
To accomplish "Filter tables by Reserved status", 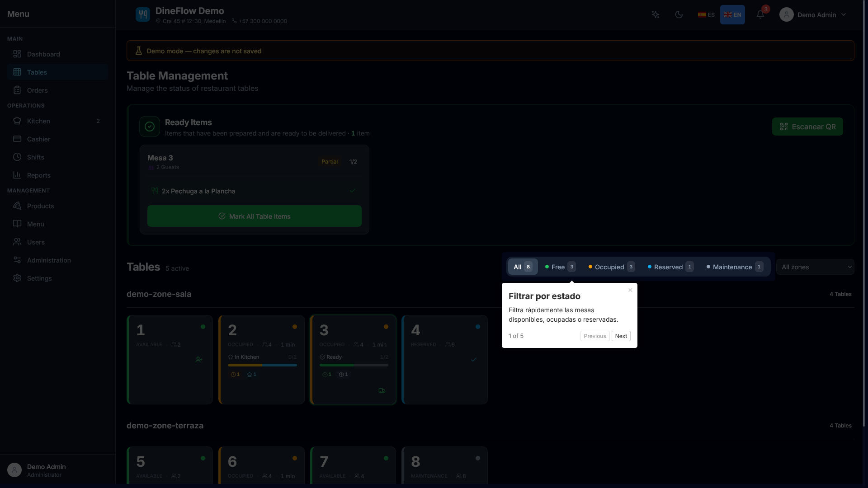I will 670,267.
